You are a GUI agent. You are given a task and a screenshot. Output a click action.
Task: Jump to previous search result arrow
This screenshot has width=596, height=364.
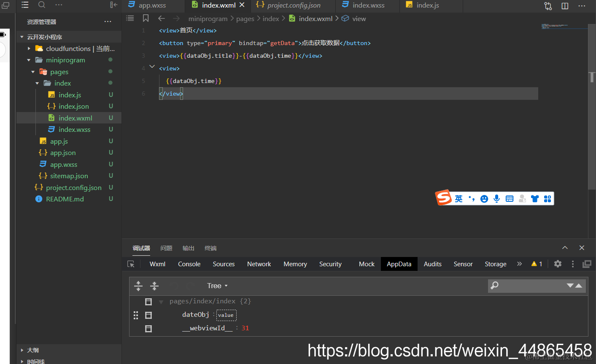pyautogui.click(x=579, y=286)
